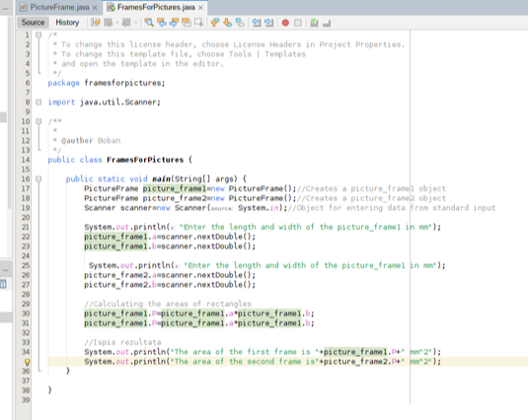Click '//Calculating the areas of rectangles' comment
The image size is (528, 420).
[168, 304]
